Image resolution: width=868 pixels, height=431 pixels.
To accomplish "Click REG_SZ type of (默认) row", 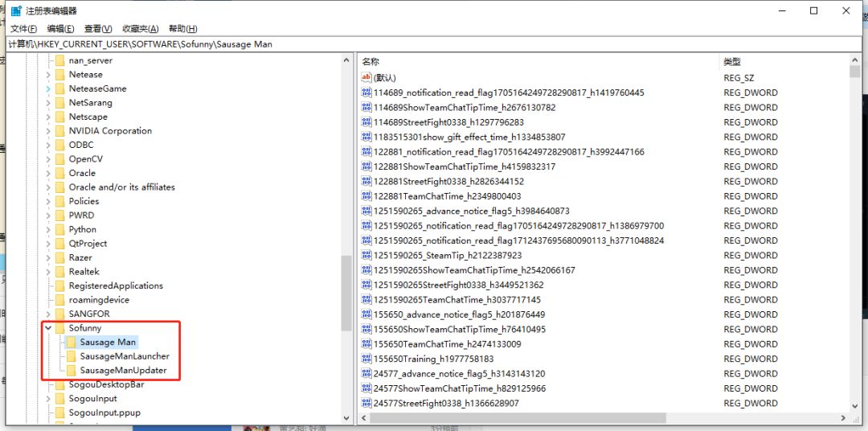I will click(x=739, y=78).
